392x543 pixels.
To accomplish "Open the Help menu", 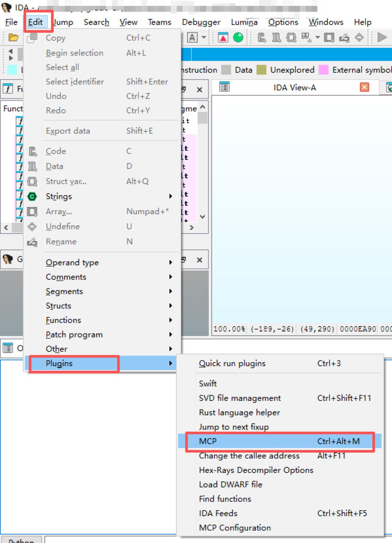I will pos(363,22).
